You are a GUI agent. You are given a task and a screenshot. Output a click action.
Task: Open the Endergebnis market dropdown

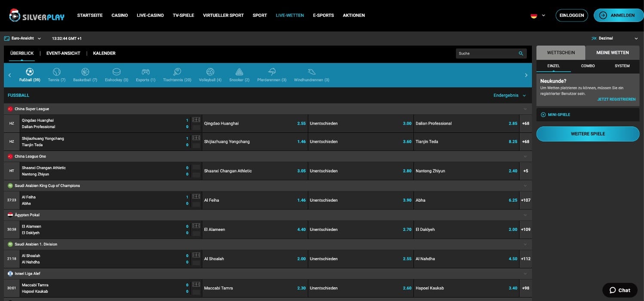[x=510, y=95]
